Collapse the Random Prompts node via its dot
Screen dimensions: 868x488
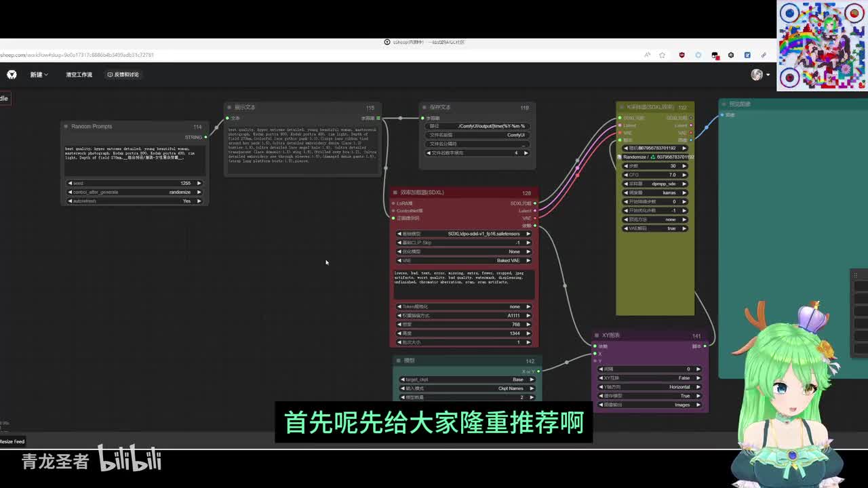[66, 127]
